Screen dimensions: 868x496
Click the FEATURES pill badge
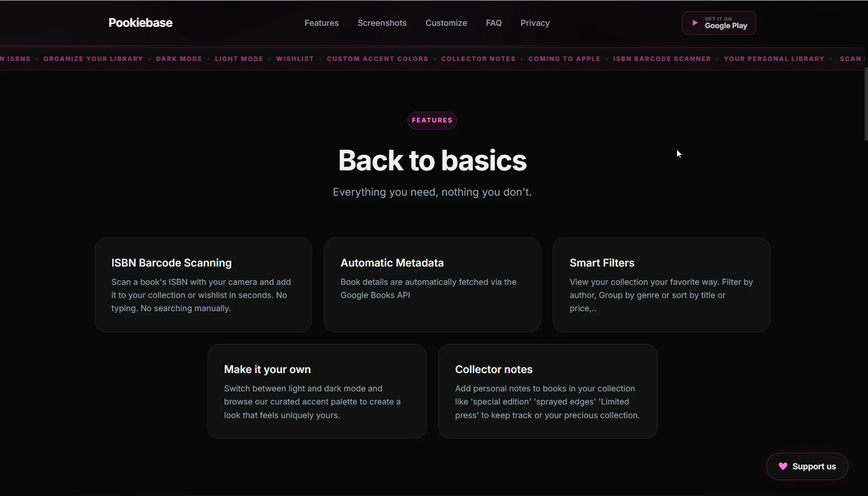(x=432, y=120)
